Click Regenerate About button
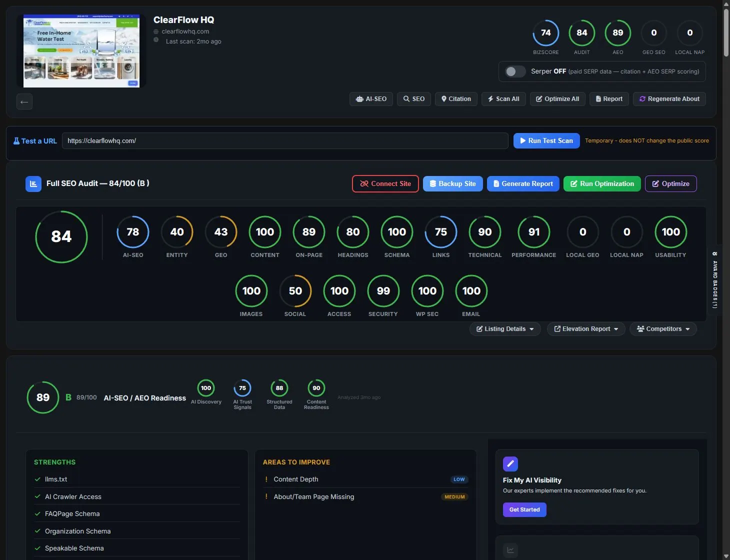The image size is (730, 560). [669, 99]
